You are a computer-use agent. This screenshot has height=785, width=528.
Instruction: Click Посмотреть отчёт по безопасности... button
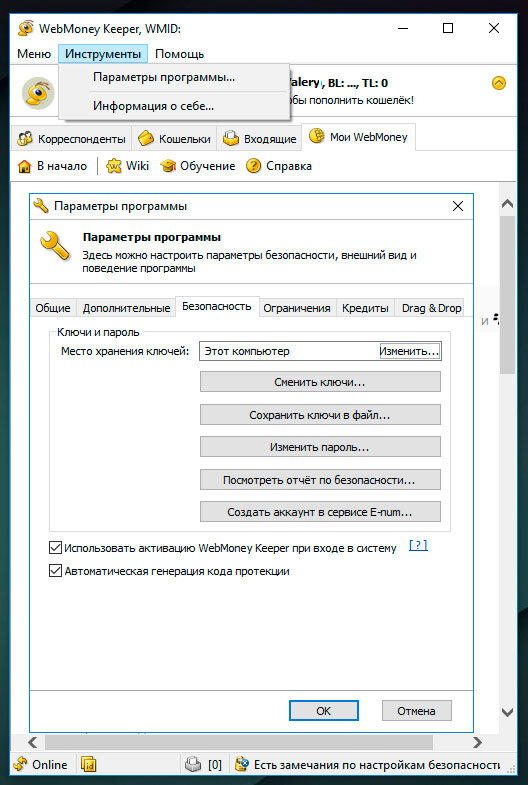[x=320, y=480]
